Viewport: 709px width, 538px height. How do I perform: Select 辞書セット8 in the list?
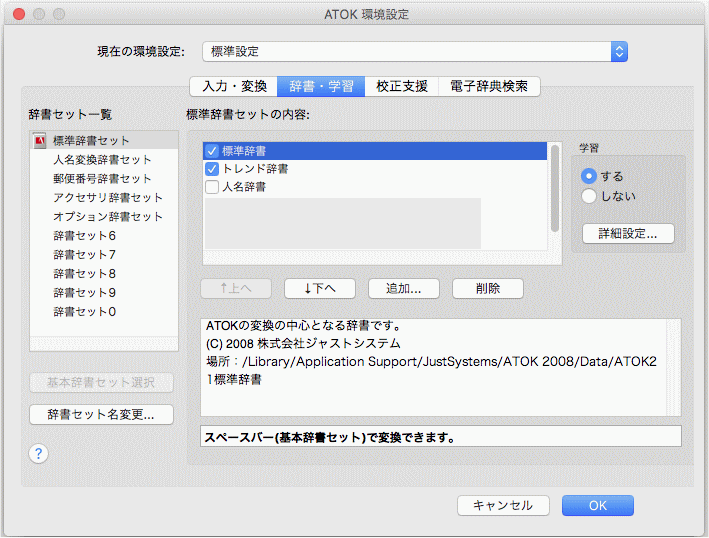click(x=104, y=274)
